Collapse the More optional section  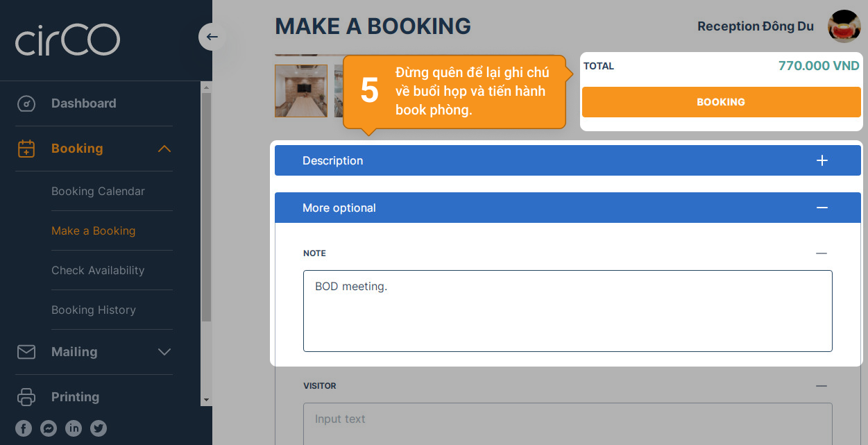click(822, 208)
